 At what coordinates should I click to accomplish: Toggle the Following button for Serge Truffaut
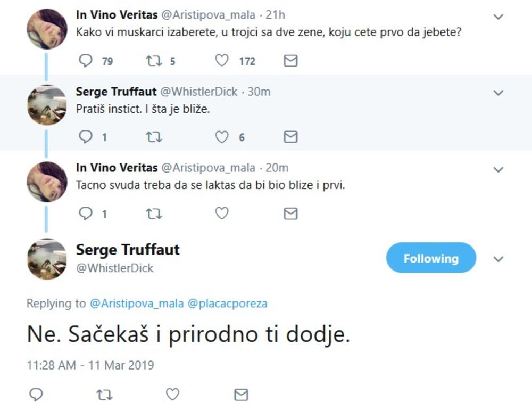(x=430, y=258)
